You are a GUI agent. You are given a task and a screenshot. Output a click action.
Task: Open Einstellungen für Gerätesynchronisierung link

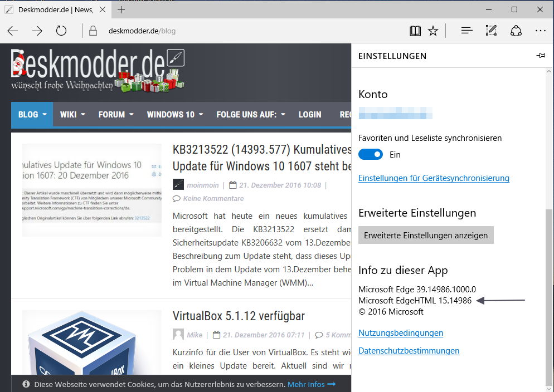pos(434,178)
